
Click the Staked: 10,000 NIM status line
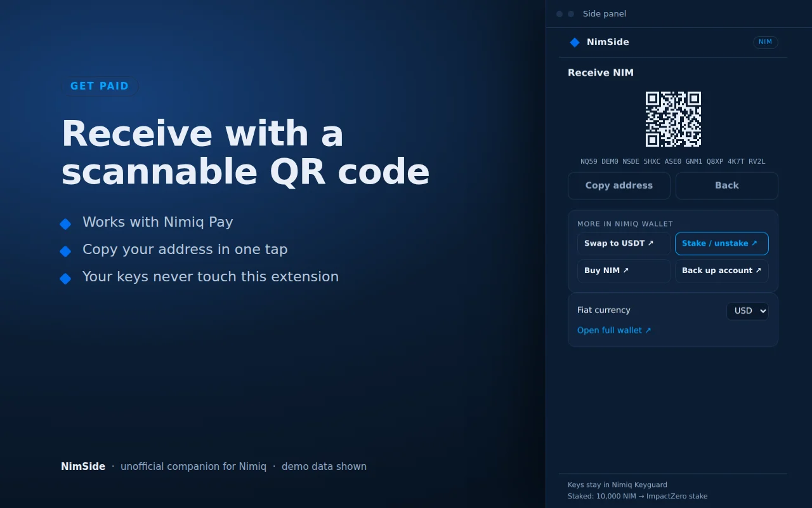(x=638, y=496)
